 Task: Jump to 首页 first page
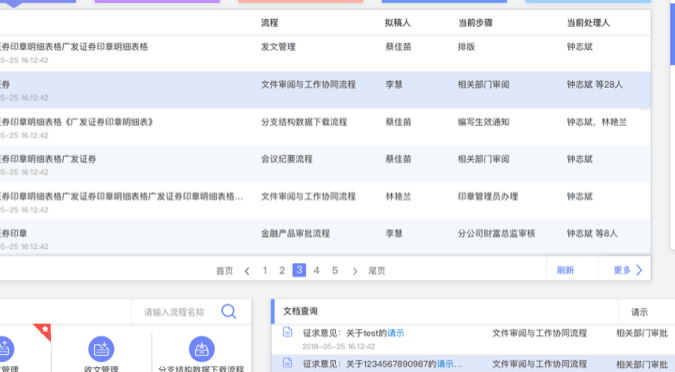(224, 271)
